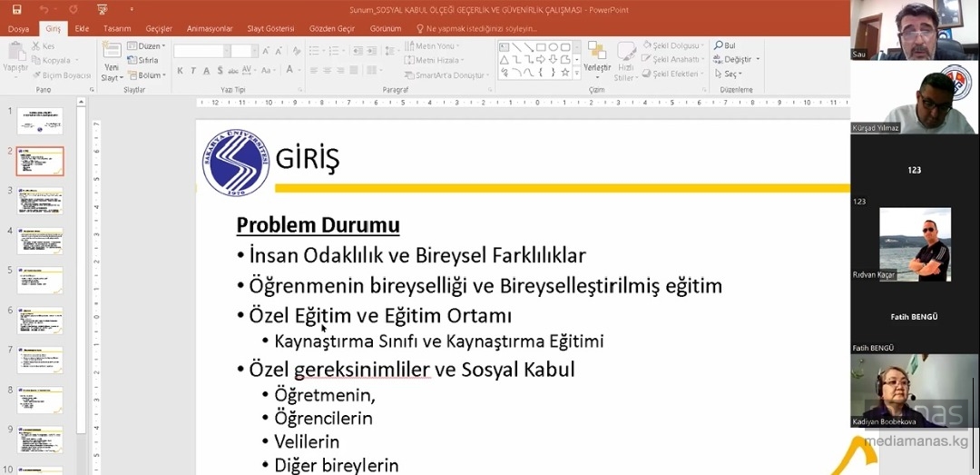Image resolution: width=980 pixels, height=475 pixels.
Task: Select the text box shape icon
Action: pos(504,47)
